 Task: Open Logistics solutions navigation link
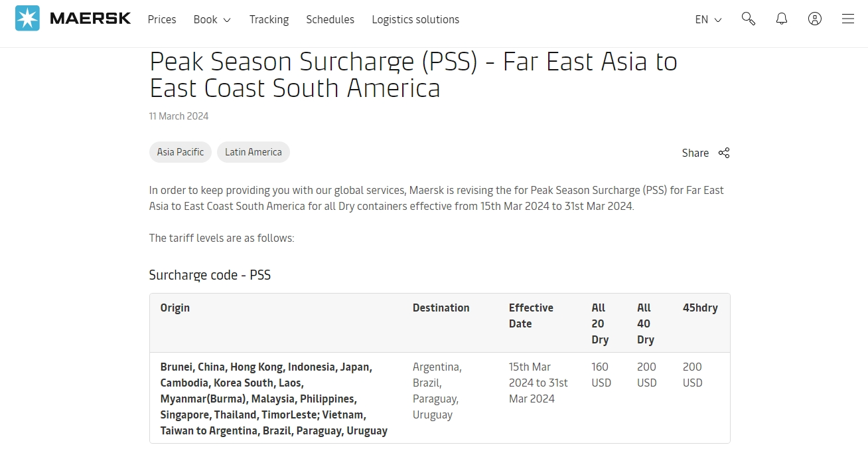tap(415, 19)
